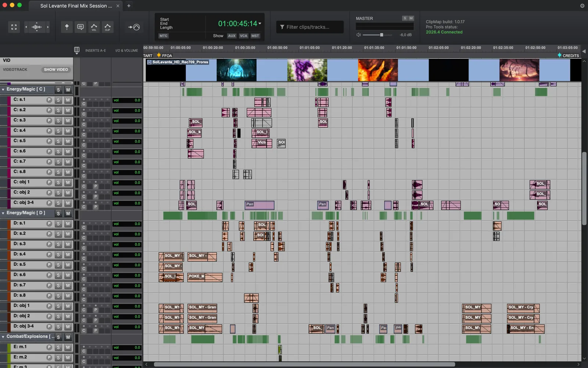Click the filter funnel icon

282,27
